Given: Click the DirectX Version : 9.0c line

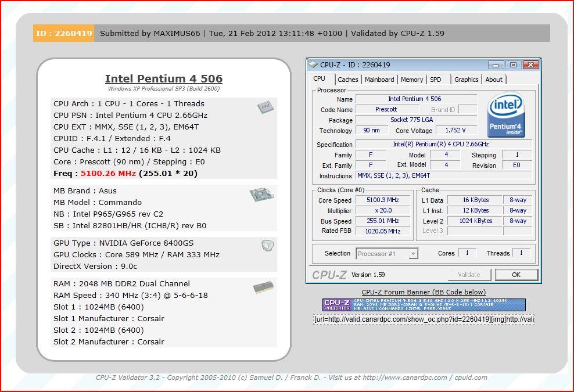Looking at the screenshot, I should 95,266.
